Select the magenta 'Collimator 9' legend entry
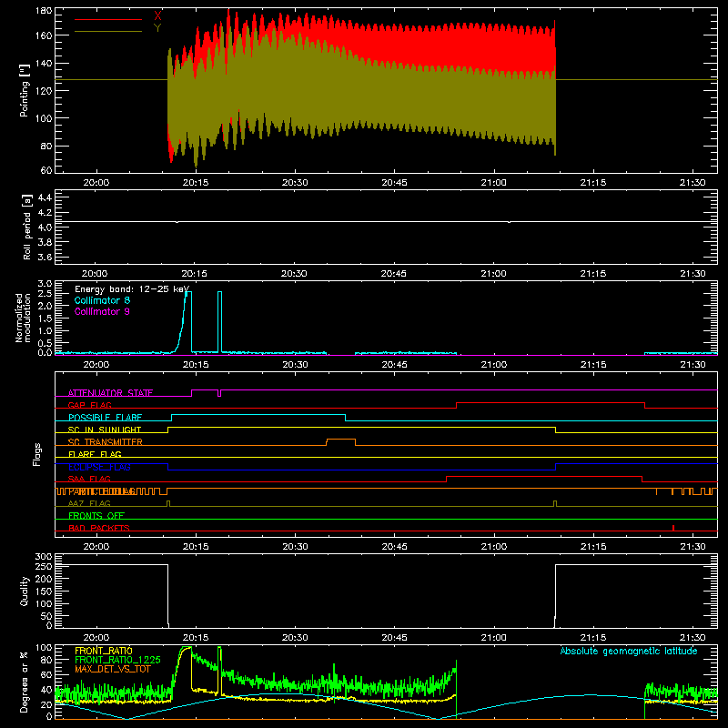 point(102,311)
